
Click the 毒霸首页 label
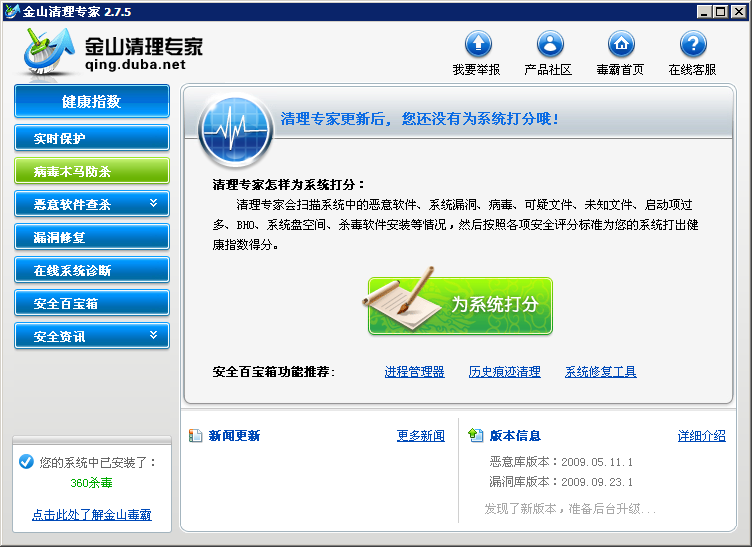pos(620,70)
